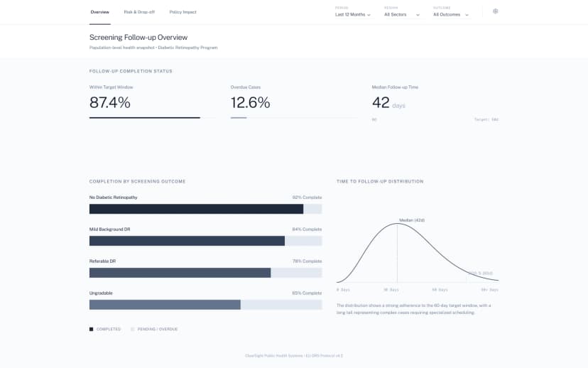588x368 pixels.
Task: Go to the Policy Impact tab
Action: [x=183, y=12]
